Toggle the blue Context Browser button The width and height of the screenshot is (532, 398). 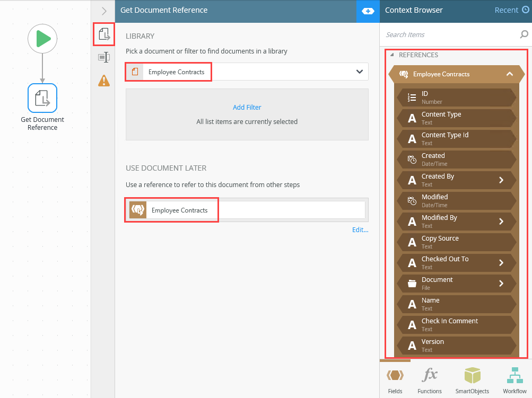(368, 11)
